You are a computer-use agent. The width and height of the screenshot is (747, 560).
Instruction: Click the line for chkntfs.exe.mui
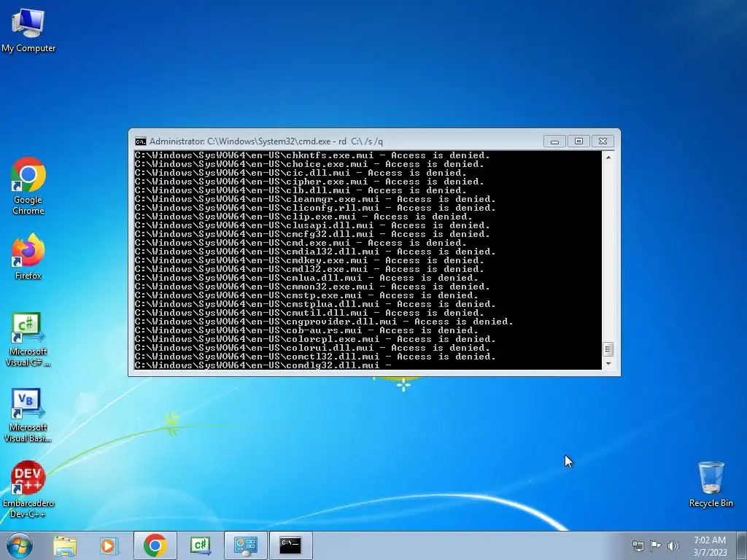[312, 155]
